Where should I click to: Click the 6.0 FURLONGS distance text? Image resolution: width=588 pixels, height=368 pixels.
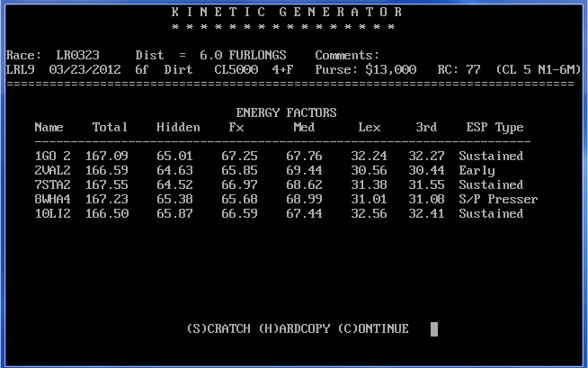pos(243,55)
